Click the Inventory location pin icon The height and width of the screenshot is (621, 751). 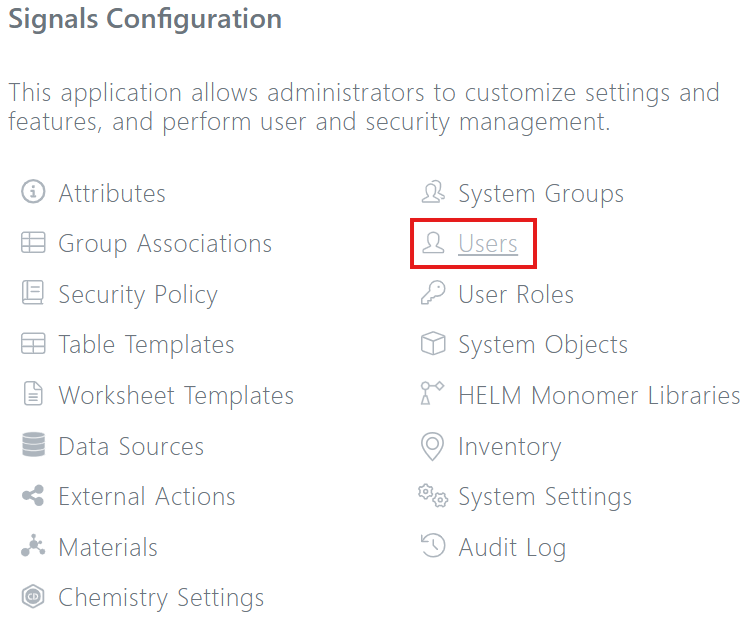(x=432, y=446)
